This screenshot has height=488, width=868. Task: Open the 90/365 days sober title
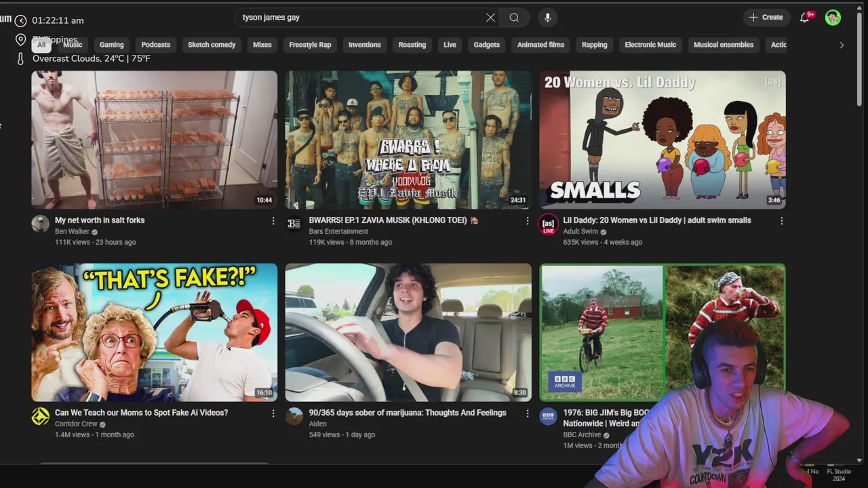click(x=408, y=413)
